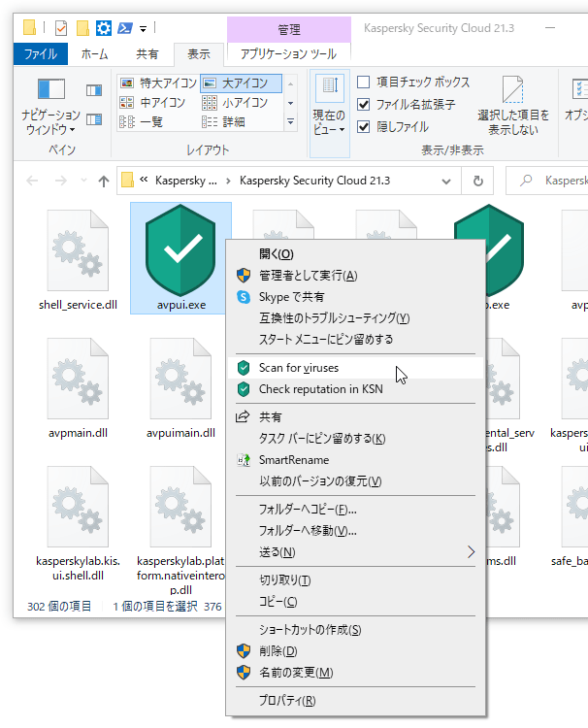Click the UAC shield beside 管理者として実行
Screen dimensions: 588x728
(244, 276)
